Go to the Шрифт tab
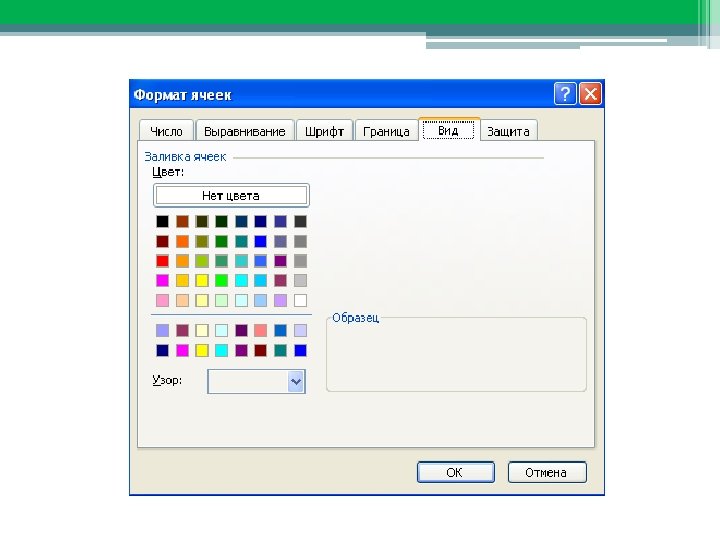Screen dimensions: 720x540 [x=324, y=130]
